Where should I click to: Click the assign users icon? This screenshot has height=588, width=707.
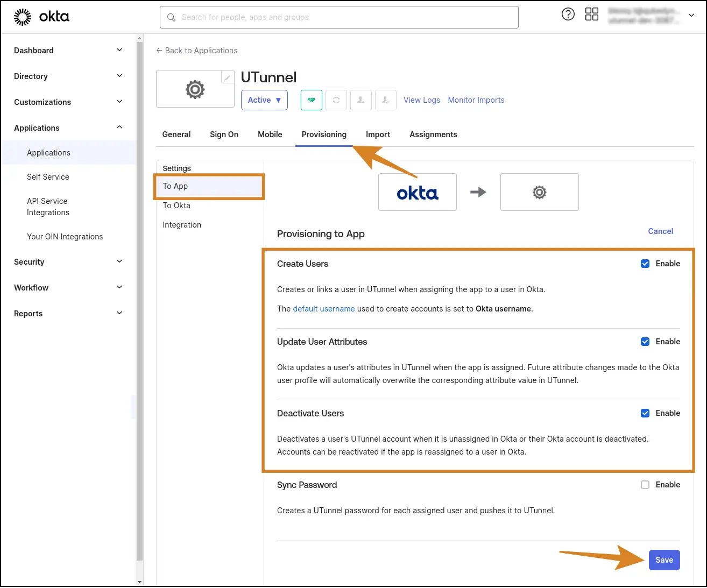click(360, 100)
